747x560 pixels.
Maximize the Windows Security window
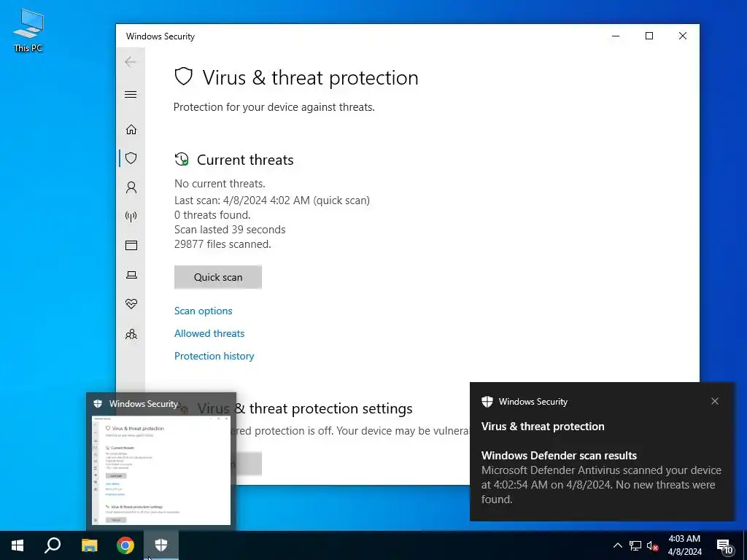649,36
